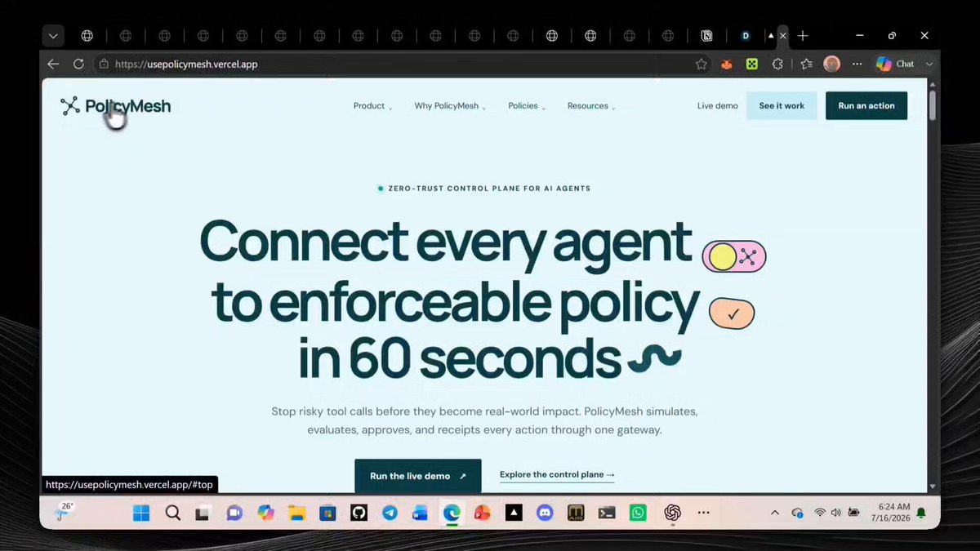Open Discord from the taskbar
The width and height of the screenshot is (980, 551).
tap(545, 513)
